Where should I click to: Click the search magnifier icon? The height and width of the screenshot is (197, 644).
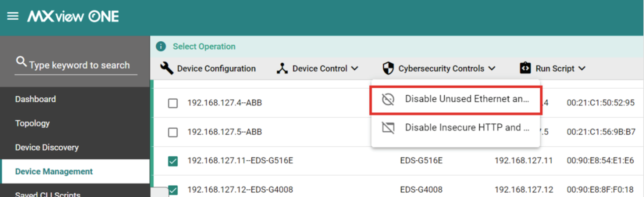21,61
